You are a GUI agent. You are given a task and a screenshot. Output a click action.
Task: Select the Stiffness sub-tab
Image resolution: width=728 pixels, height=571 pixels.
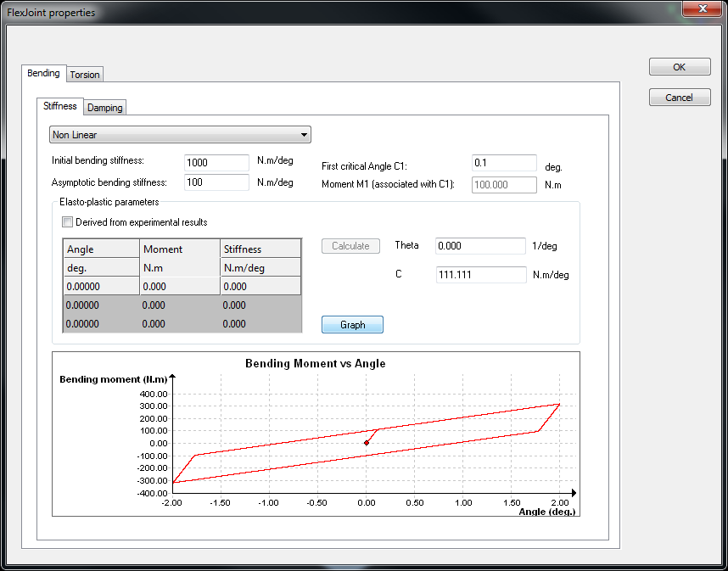click(60, 106)
